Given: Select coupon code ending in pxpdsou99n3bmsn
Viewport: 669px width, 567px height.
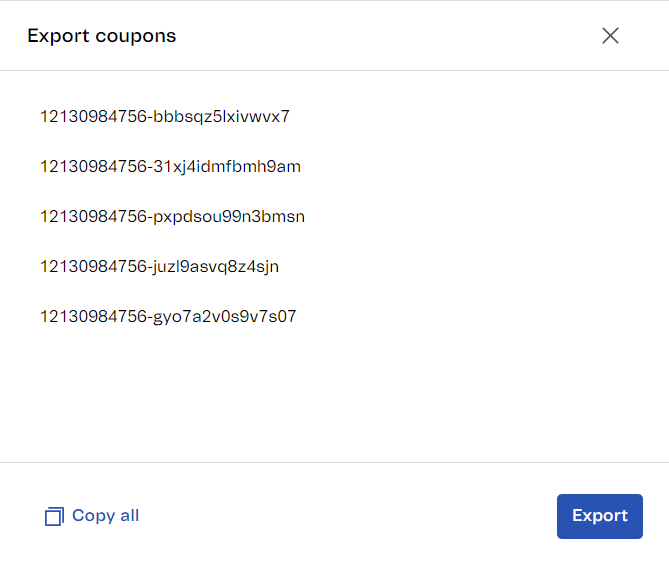Looking at the screenshot, I should click(172, 217).
